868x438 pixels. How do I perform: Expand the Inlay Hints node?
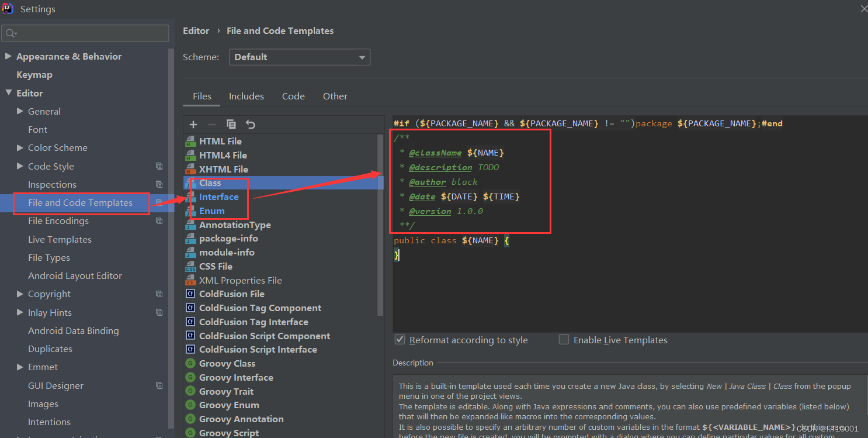pos(20,312)
